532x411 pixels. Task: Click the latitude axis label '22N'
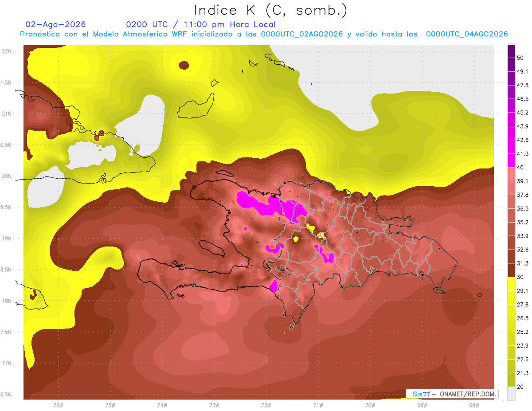click(x=6, y=51)
